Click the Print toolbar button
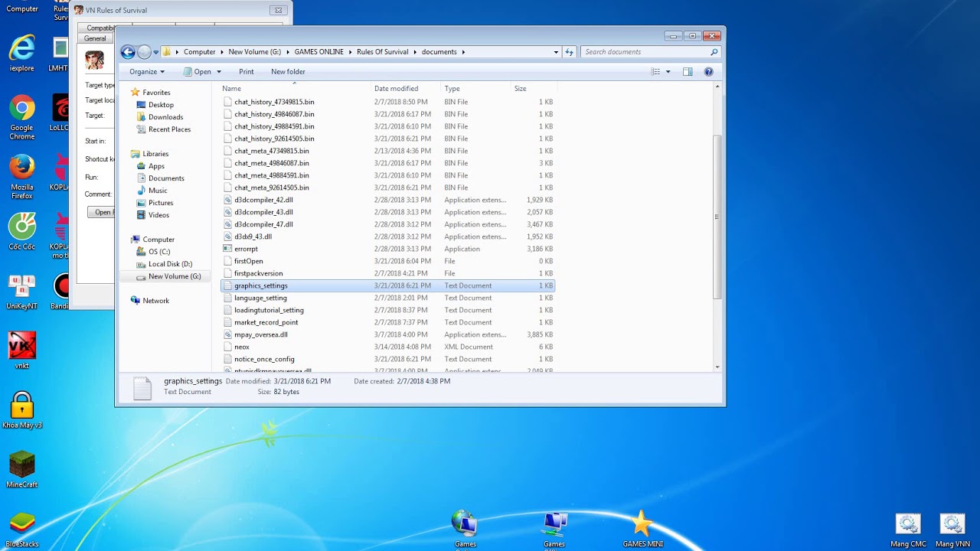The height and width of the screenshot is (551, 980). coord(246,72)
